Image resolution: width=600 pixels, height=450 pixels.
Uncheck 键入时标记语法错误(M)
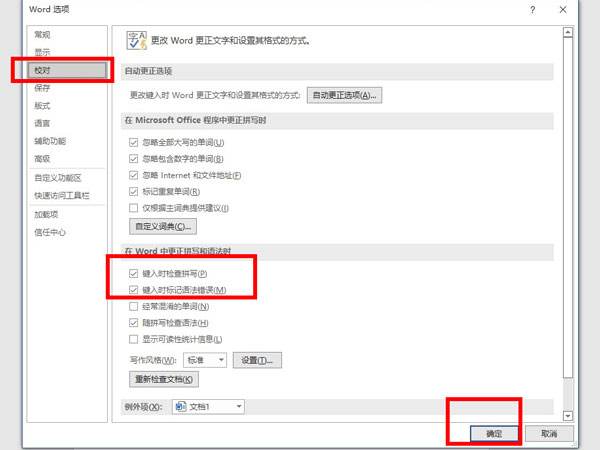133,290
